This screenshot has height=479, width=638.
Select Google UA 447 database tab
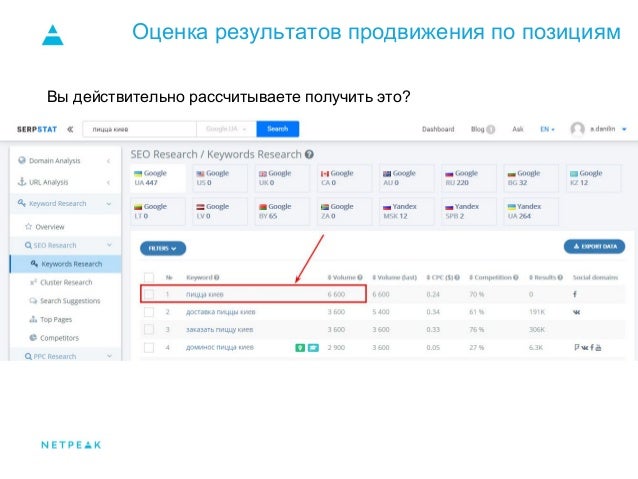(x=157, y=178)
